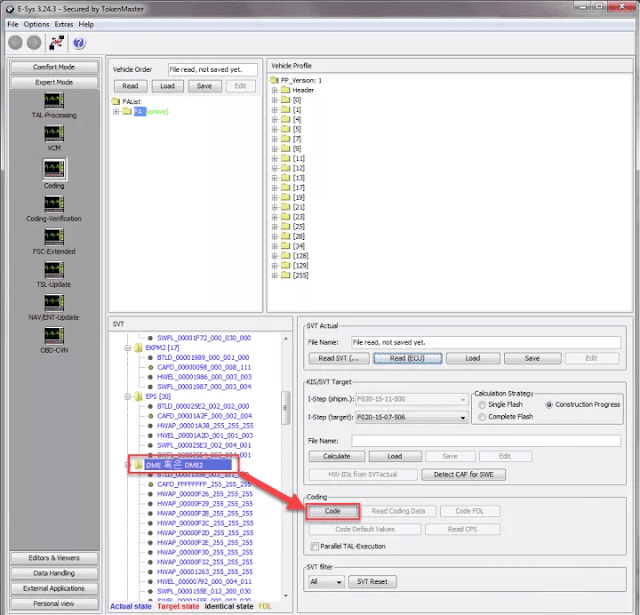
Task: Click the Code button in Coding
Action: tap(333, 511)
